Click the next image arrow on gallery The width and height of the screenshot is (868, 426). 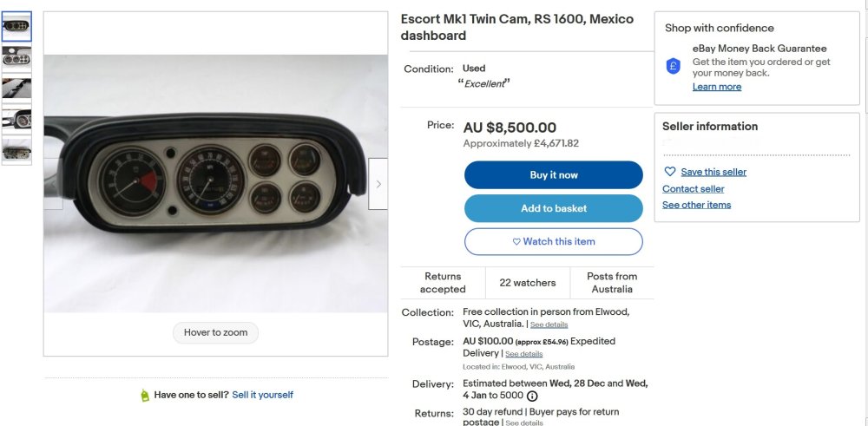point(378,184)
